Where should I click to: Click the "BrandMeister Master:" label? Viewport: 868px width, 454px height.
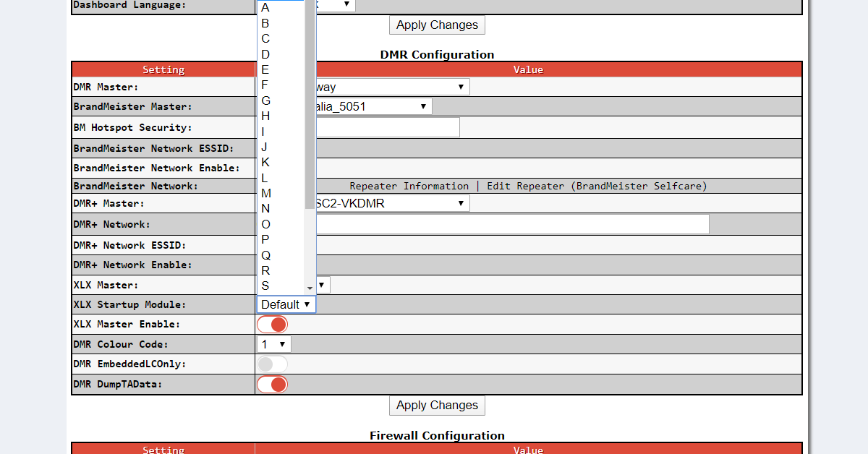tap(133, 106)
